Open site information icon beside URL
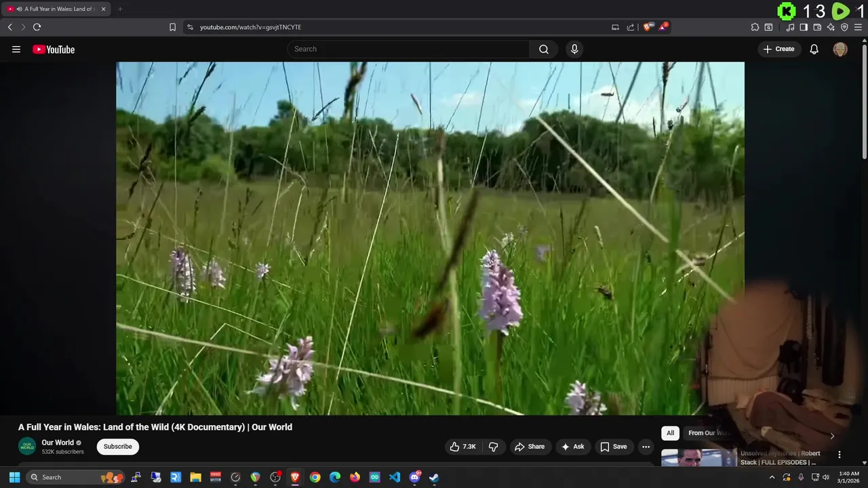The image size is (868, 488). (190, 27)
